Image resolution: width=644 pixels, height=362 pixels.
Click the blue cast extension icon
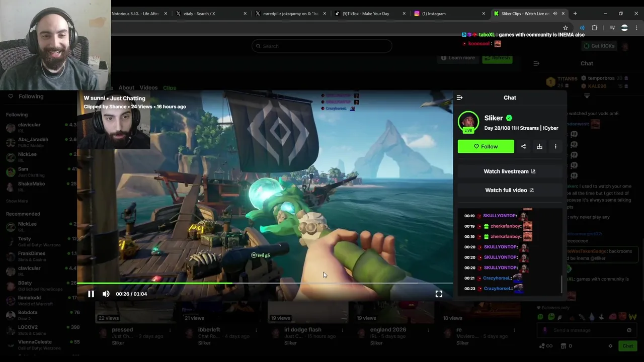coord(582,28)
